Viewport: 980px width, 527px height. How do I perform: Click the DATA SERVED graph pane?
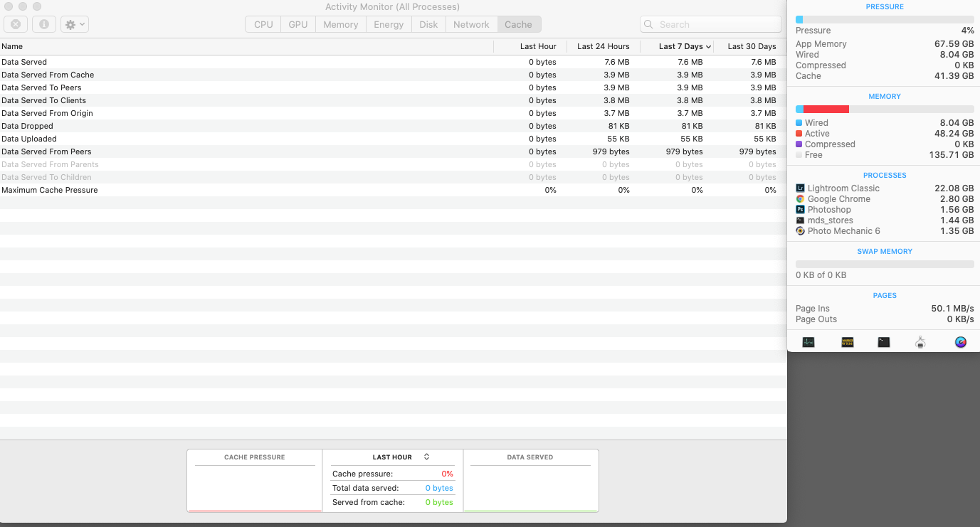click(x=530, y=481)
